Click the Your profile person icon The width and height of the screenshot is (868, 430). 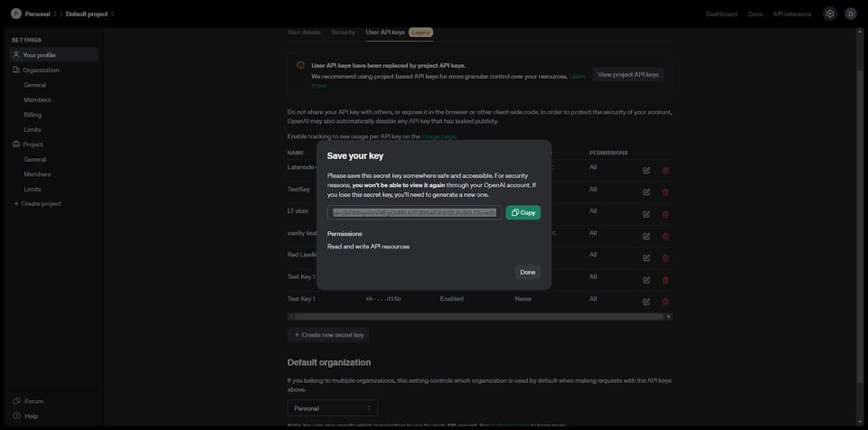point(16,55)
